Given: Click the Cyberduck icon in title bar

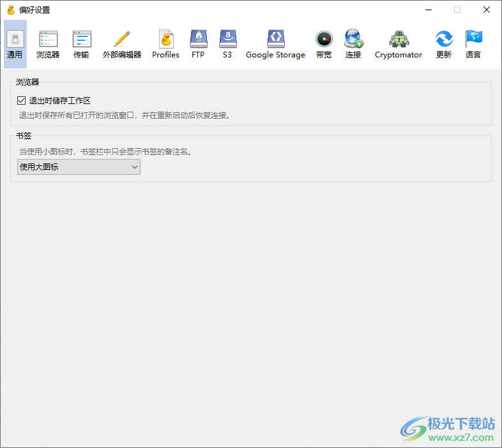Looking at the screenshot, I should 11,10.
